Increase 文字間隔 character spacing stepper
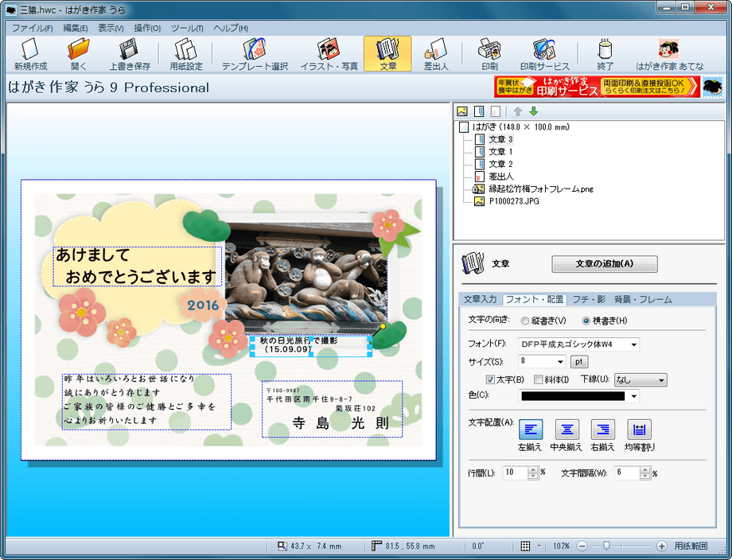This screenshot has width=732, height=560. coord(644,470)
